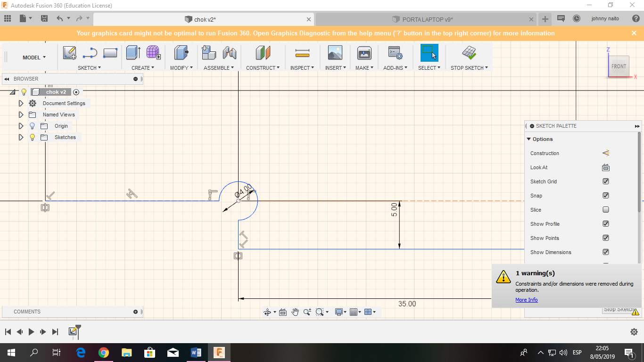Screen dimensions: 644x362
Task: Open the INSERT menu
Action: pyautogui.click(x=336, y=68)
